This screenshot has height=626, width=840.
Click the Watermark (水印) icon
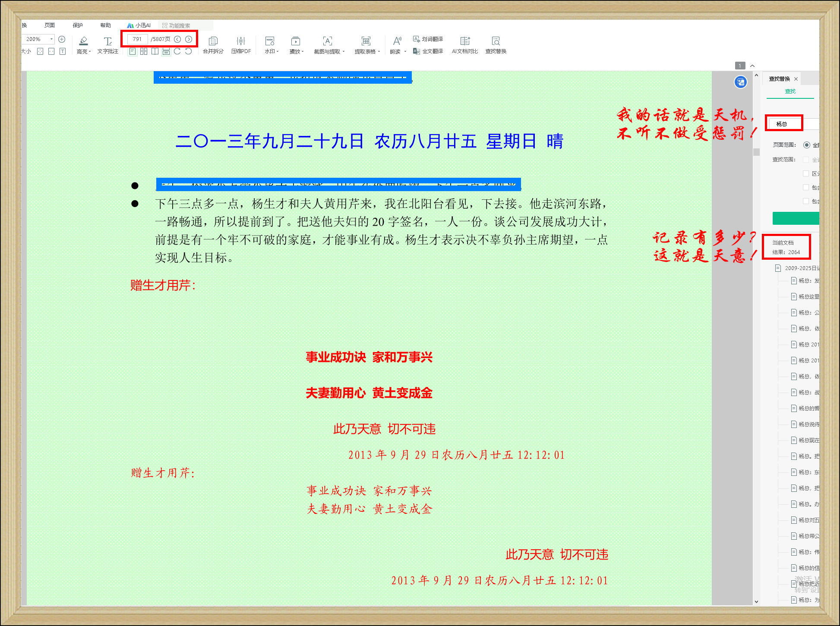coord(270,41)
